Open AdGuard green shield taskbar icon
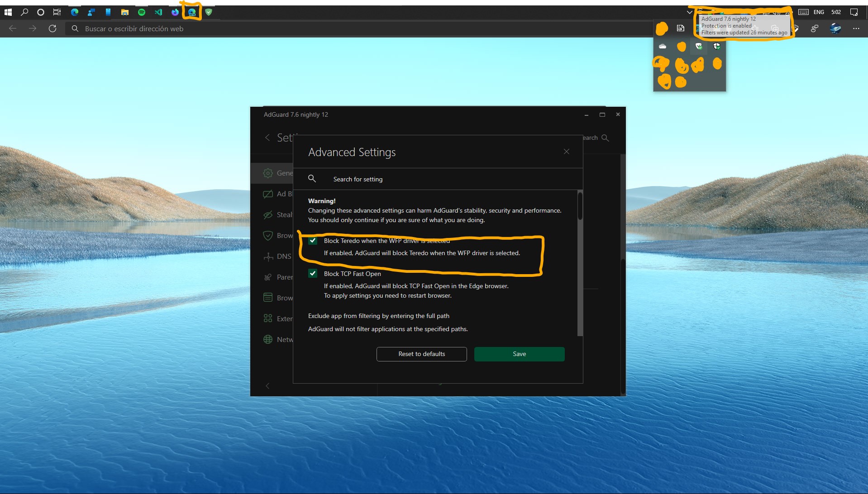Image resolution: width=868 pixels, height=494 pixels. [209, 12]
